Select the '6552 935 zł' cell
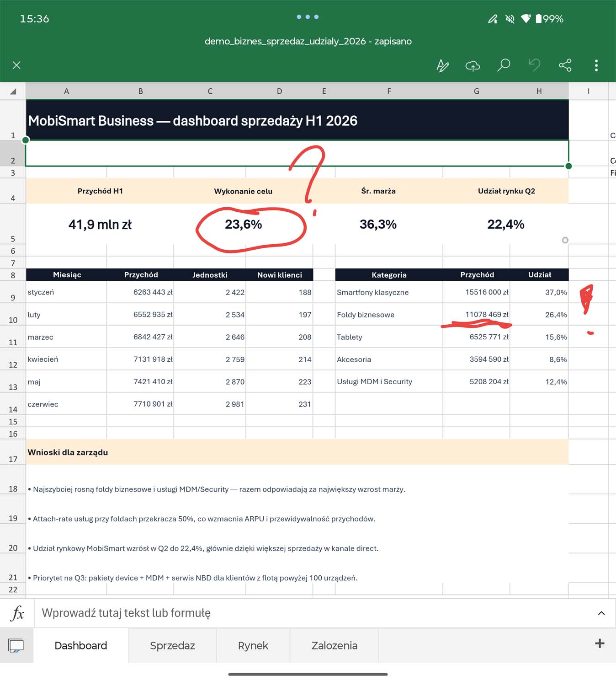Image resolution: width=616 pixels, height=686 pixels. [x=140, y=314]
